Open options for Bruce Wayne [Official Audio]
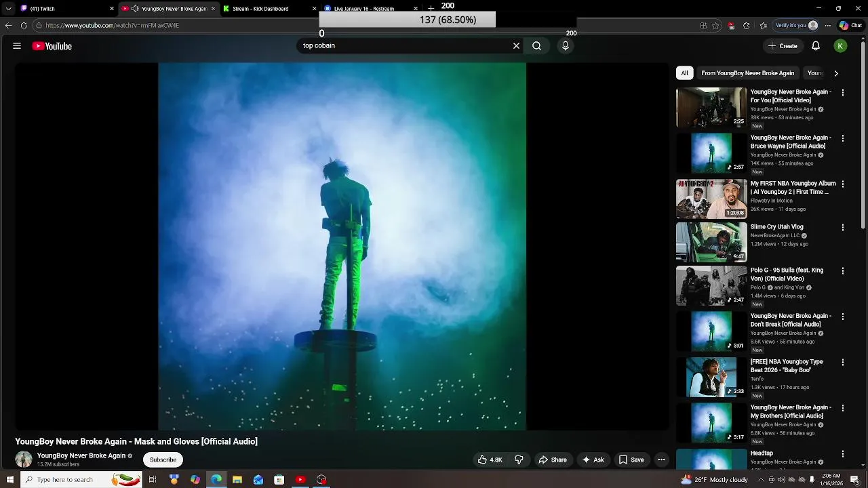 click(843, 138)
